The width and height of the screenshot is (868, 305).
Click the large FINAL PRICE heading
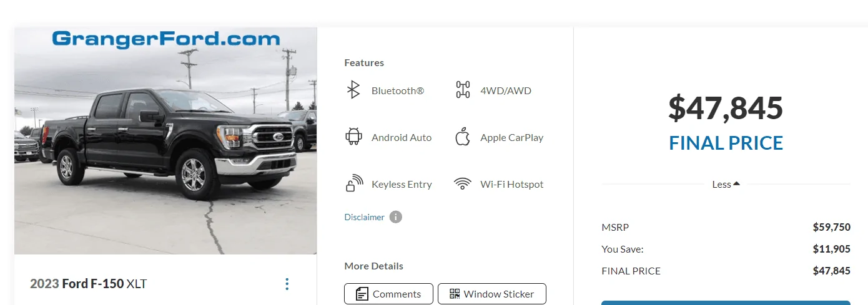[x=726, y=143]
